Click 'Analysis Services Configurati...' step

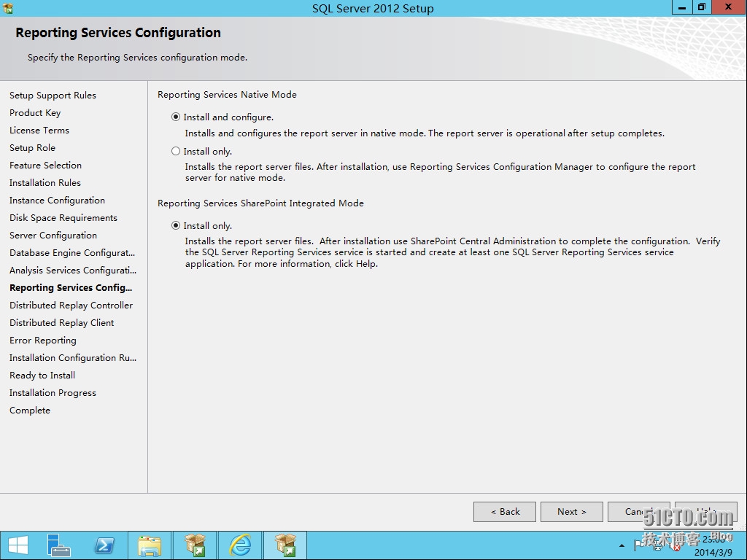coord(73,271)
